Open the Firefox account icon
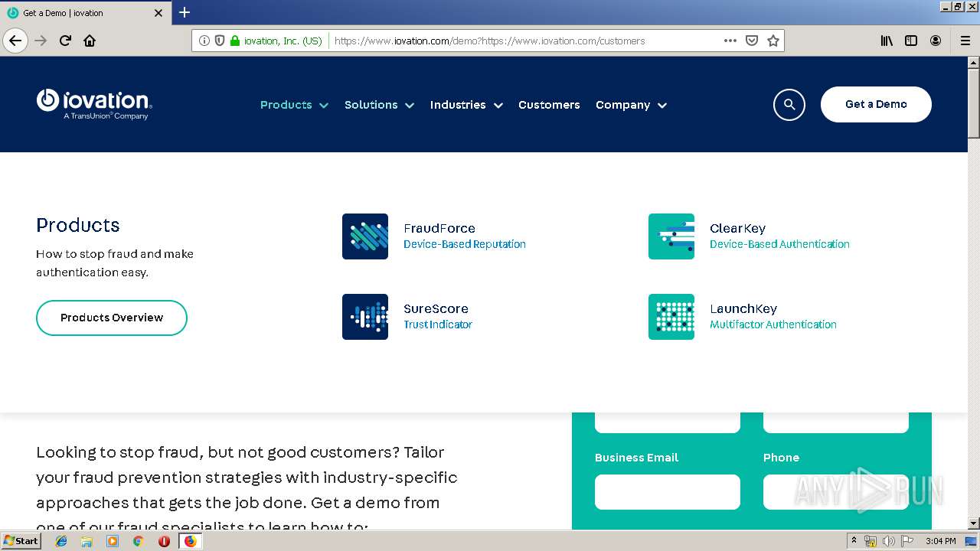Screen dimensions: 980x551 coord(936,41)
